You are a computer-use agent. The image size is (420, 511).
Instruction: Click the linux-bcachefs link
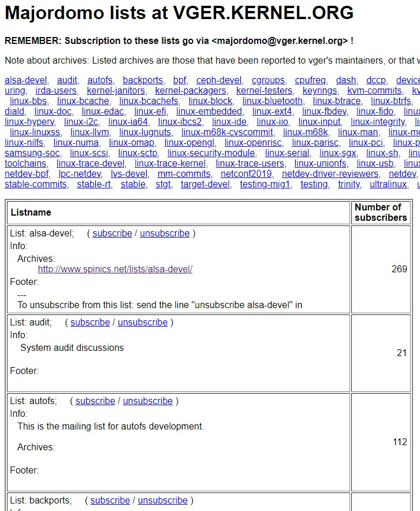pos(148,101)
